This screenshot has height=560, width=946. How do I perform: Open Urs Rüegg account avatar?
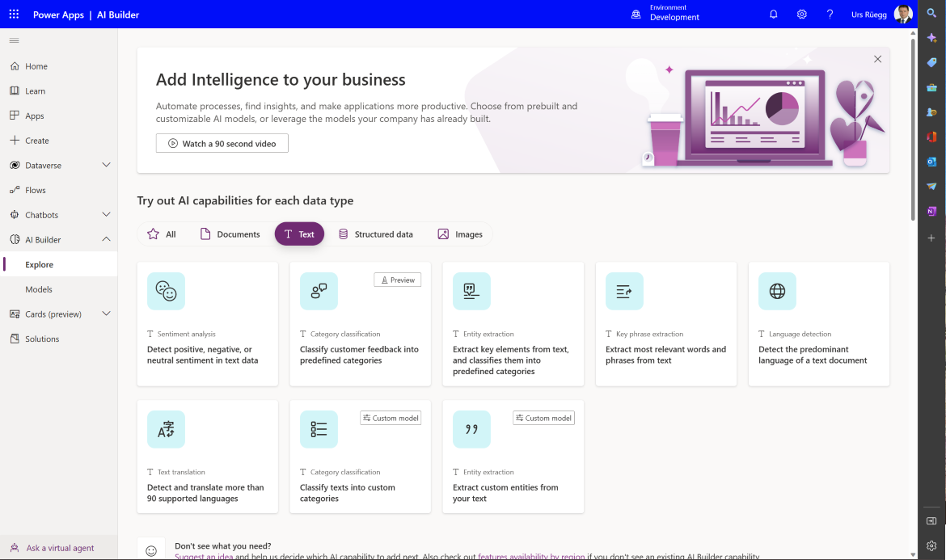(x=903, y=14)
